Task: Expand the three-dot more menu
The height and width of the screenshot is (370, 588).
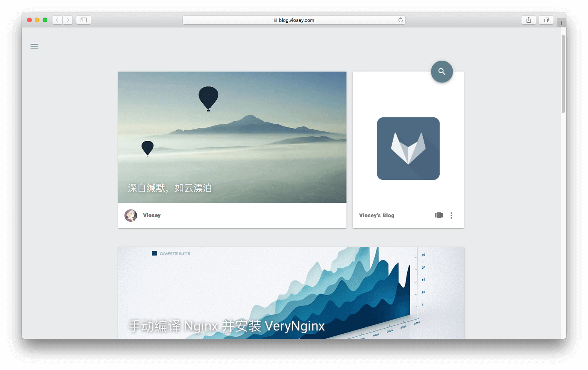Action: [x=451, y=216]
